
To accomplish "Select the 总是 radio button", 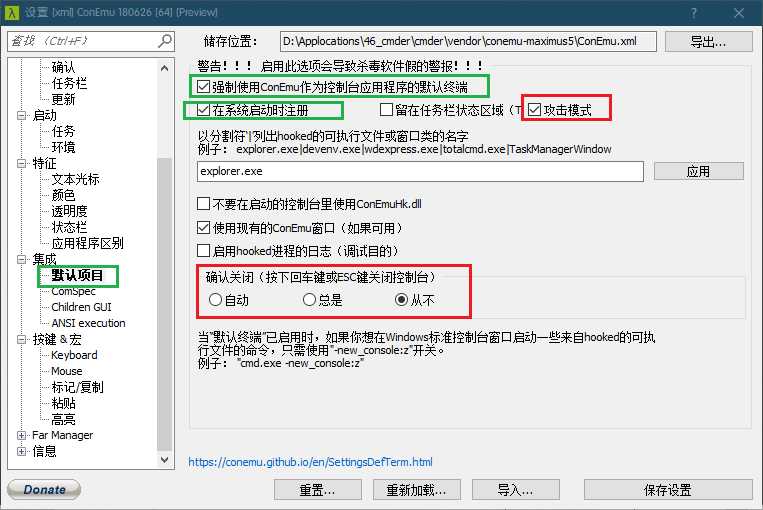I will pyautogui.click(x=309, y=300).
